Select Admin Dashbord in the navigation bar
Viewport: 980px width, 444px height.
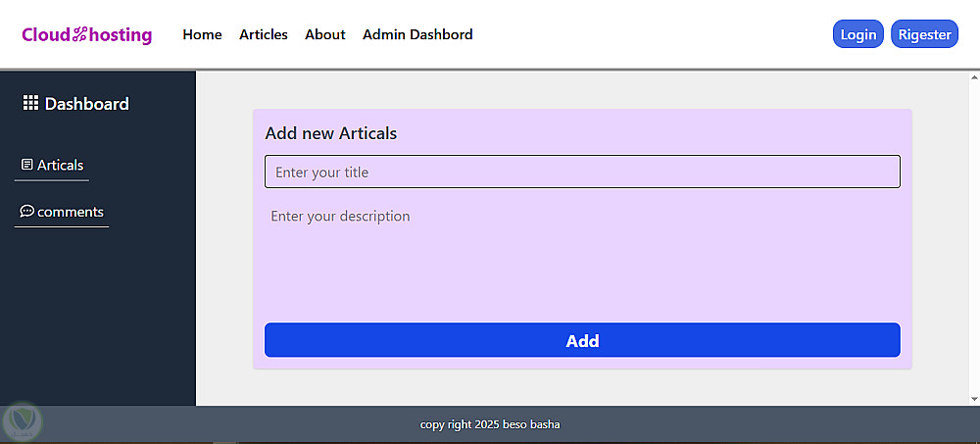tap(417, 34)
